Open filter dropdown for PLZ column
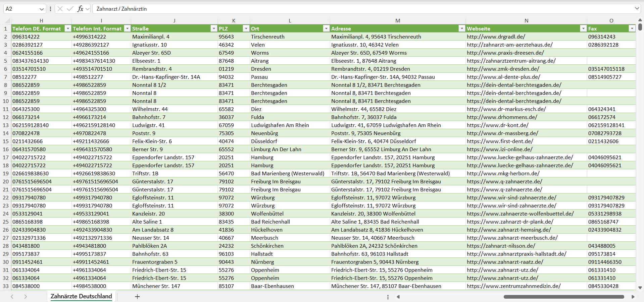Viewport: 644px width, 302px height. (x=246, y=29)
